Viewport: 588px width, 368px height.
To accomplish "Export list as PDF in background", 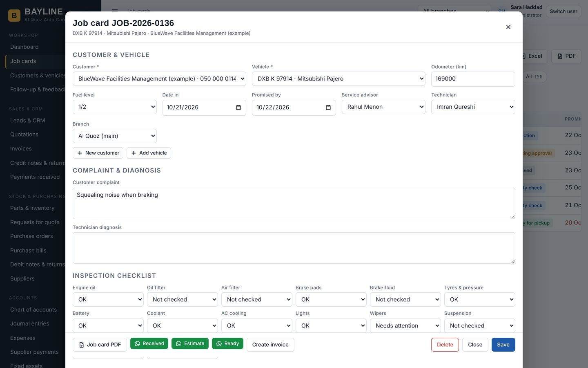I will 566,56.
